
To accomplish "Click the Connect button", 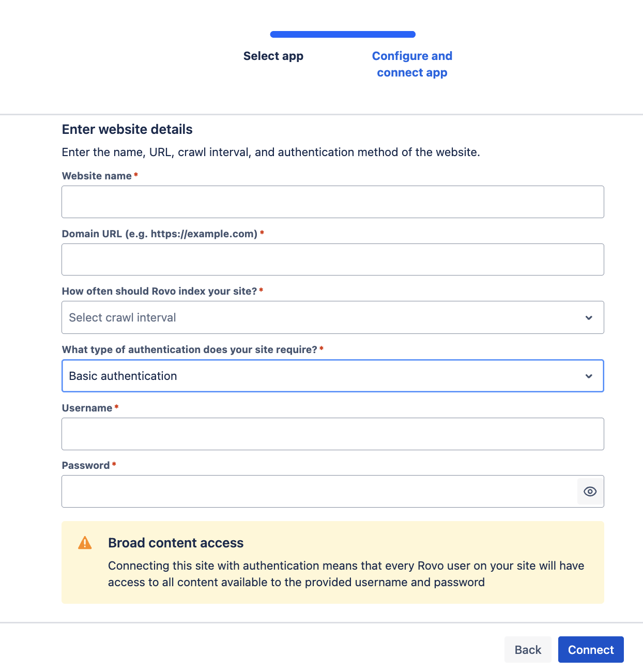I will tap(591, 650).
